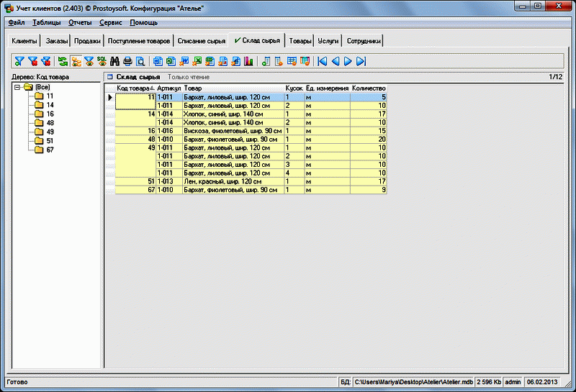Image resolution: width=576 pixels, height=392 pixels.
Task: Toggle the tree view toolbar button
Action: pyautogui.click(x=76, y=61)
